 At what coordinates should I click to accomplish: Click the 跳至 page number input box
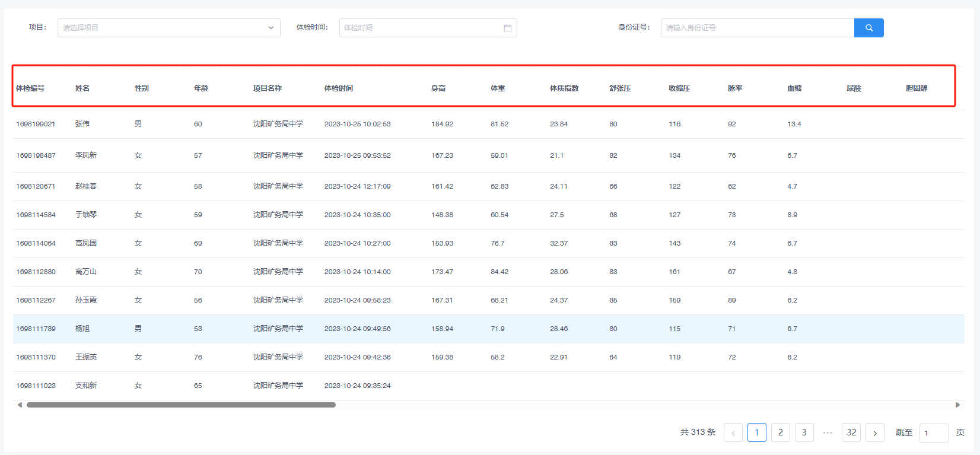[x=934, y=432]
